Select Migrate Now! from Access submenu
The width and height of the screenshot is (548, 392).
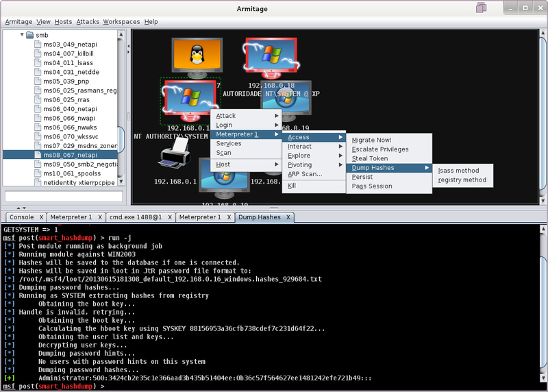click(x=389, y=140)
